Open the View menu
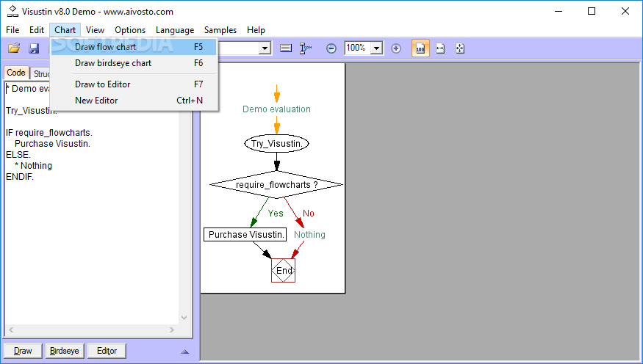This screenshot has height=364, width=643. coord(95,30)
